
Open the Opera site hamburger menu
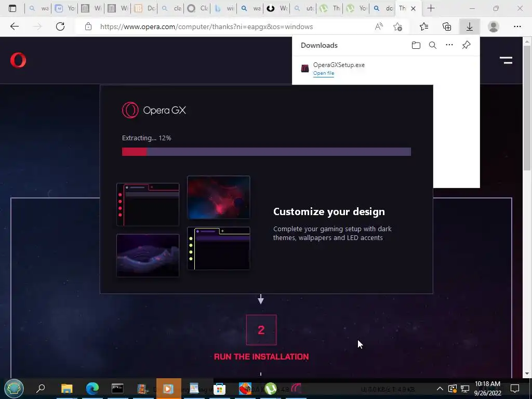point(506,60)
